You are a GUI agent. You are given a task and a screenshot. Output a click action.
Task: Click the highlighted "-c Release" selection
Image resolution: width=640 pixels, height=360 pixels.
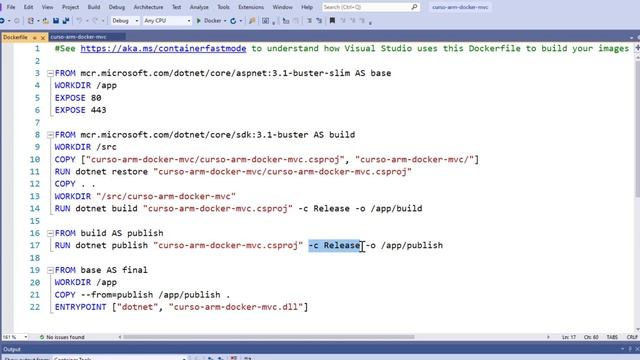point(334,246)
